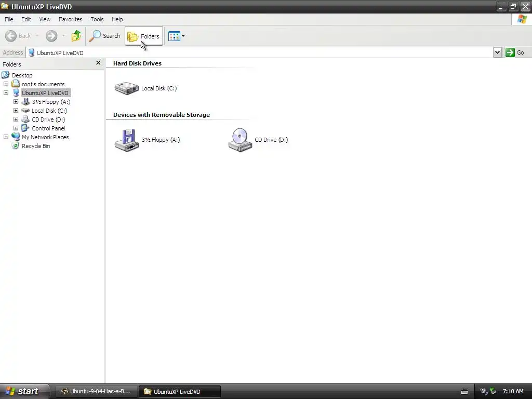Select My Network Places in tree
The image size is (532, 399).
[x=46, y=137]
